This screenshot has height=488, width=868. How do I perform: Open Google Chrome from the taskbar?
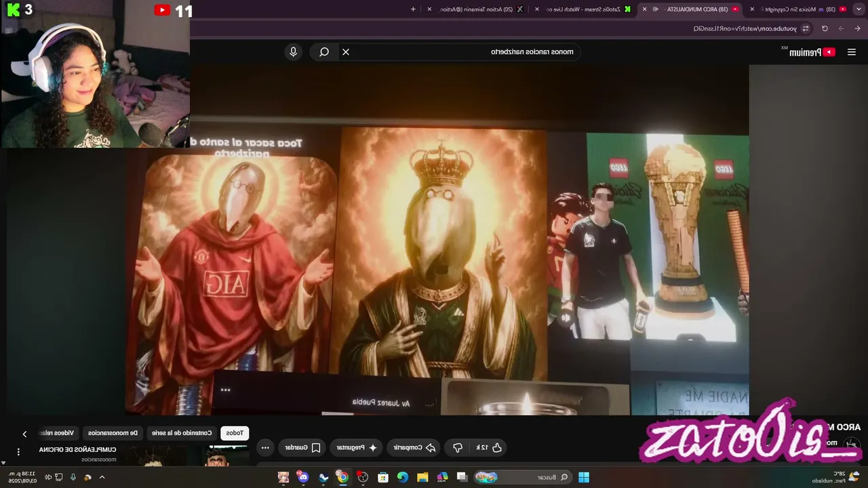click(x=343, y=477)
